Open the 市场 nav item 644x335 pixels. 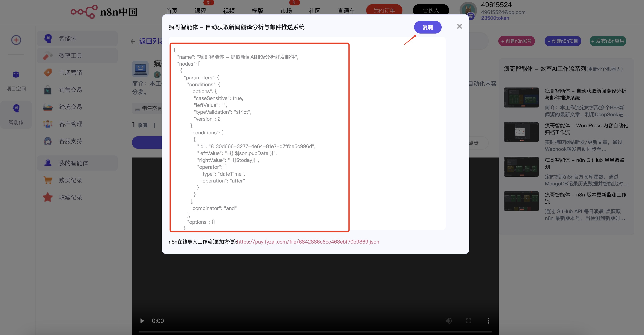click(x=286, y=11)
